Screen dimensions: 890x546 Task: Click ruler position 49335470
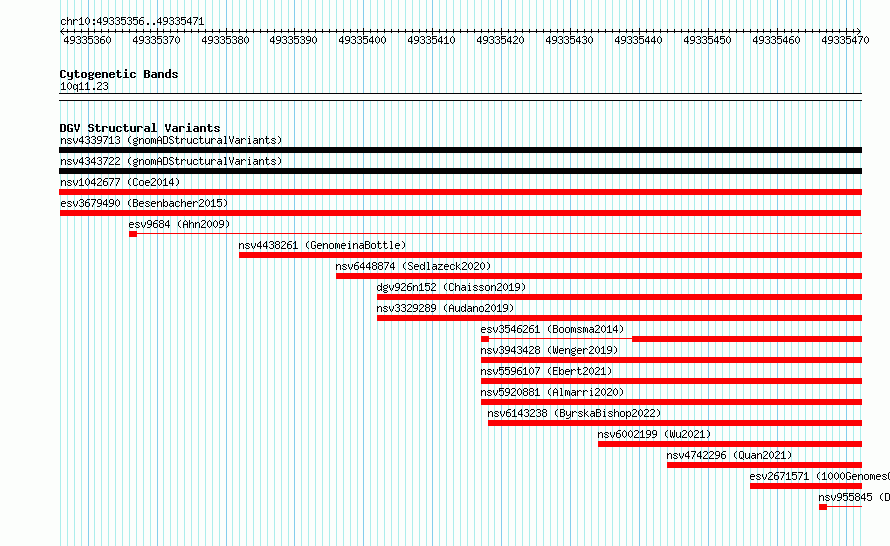[x=845, y=40]
